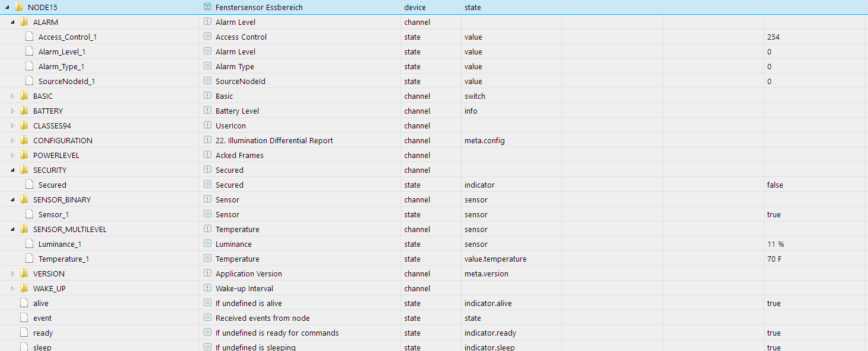Viewport: 868px width, 351px height.
Task: Select the Sensor_1 state row
Action: click(x=55, y=214)
